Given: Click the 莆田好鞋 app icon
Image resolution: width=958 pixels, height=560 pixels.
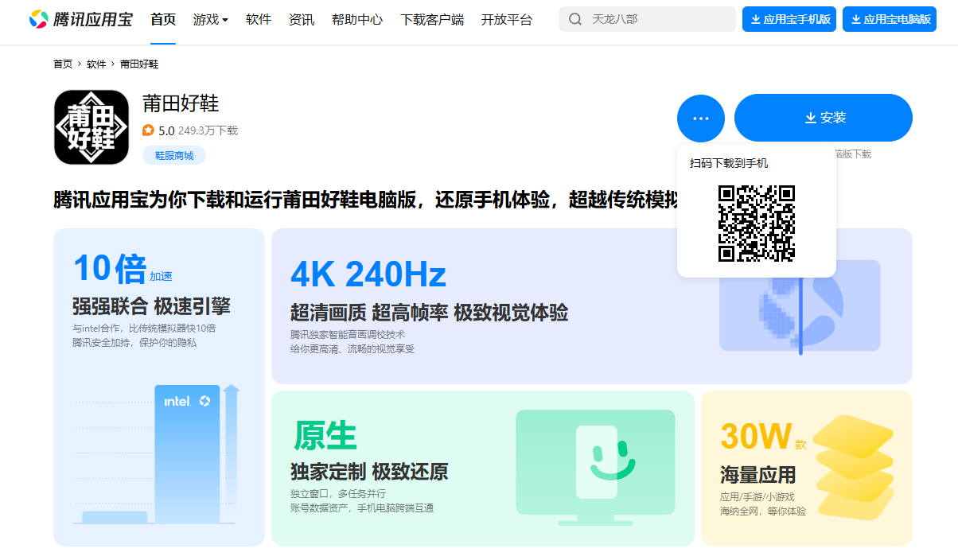Looking at the screenshot, I should coord(92,127).
